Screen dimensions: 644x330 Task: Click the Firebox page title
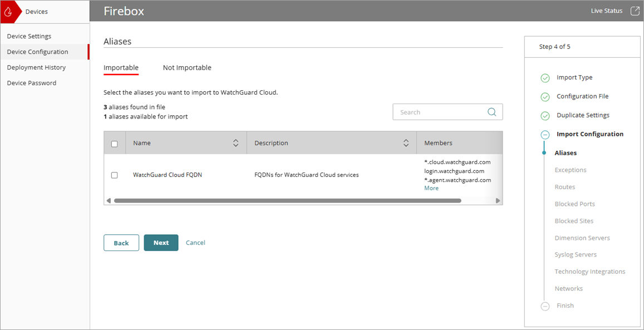pyautogui.click(x=124, y=11)
